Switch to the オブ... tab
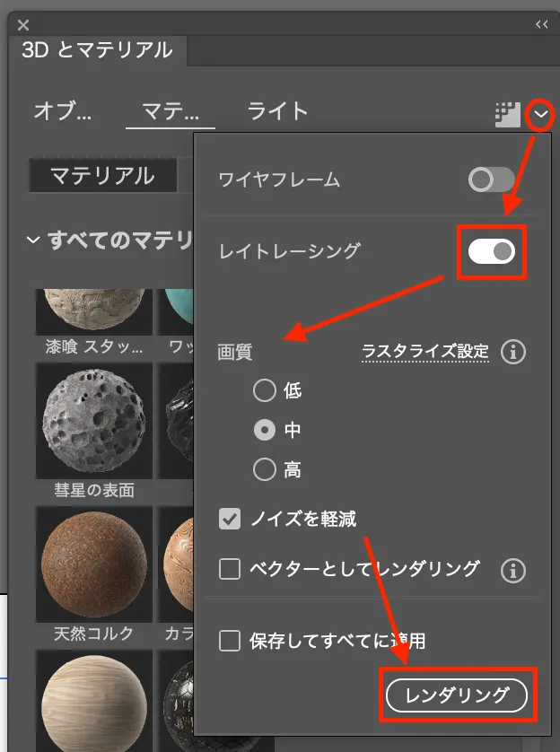Viewport: 560px width, 752px height. (63, 112)
